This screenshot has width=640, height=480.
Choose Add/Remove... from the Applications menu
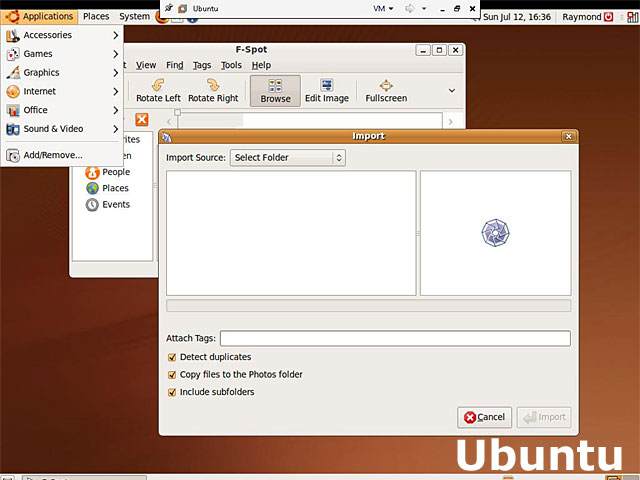click(52, 155)
